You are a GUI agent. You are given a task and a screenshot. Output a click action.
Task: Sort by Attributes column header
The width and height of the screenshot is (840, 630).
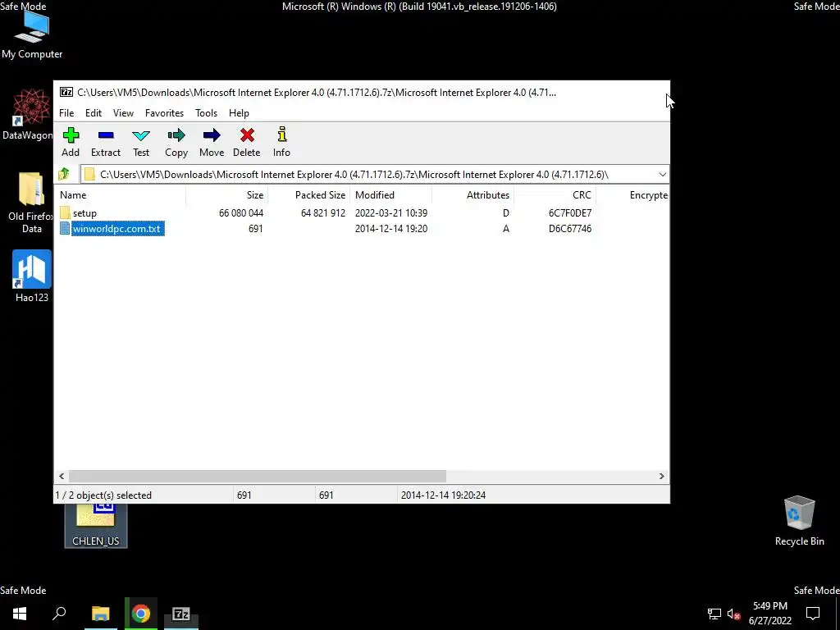pos(472,195)
